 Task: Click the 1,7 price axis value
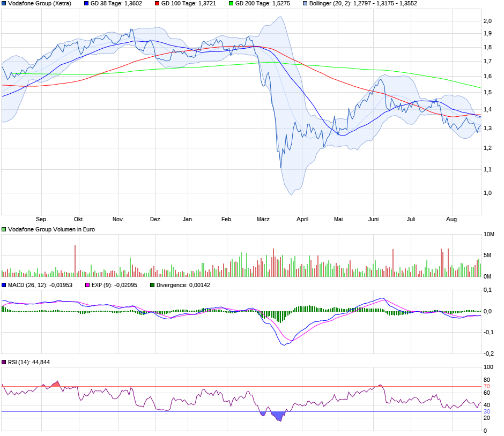coord(487,61)
